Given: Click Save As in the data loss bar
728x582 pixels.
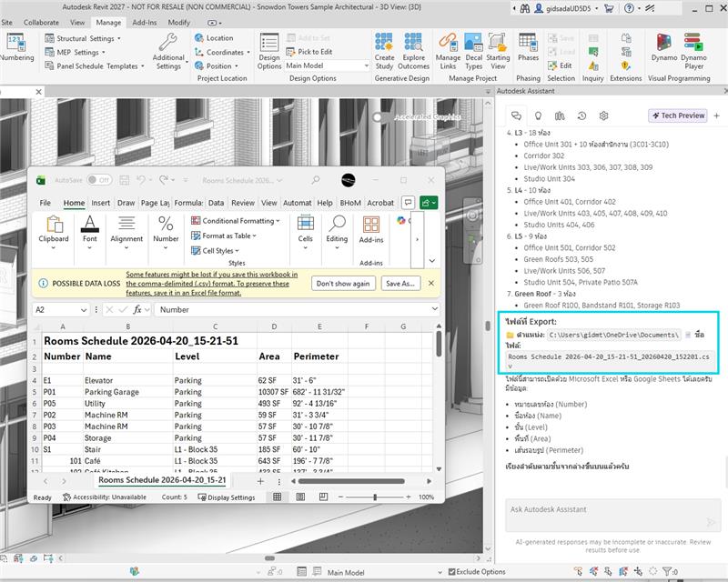Looking at the screenshot, I should click(400, 283).
